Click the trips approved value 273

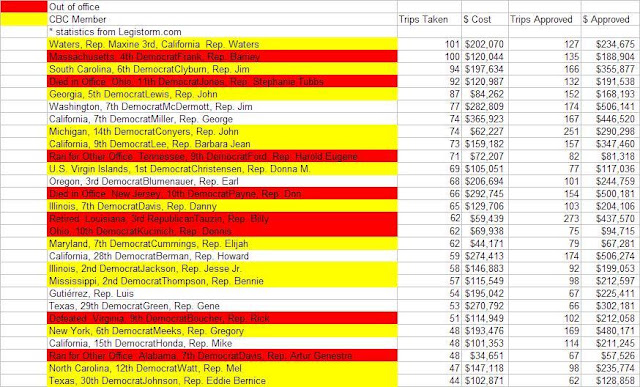coord(571,218)
